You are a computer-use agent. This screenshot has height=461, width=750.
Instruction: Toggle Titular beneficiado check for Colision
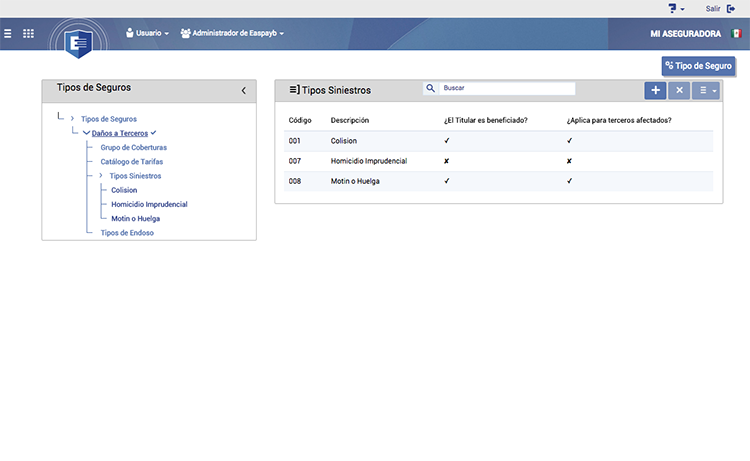(x=447, y=141)
